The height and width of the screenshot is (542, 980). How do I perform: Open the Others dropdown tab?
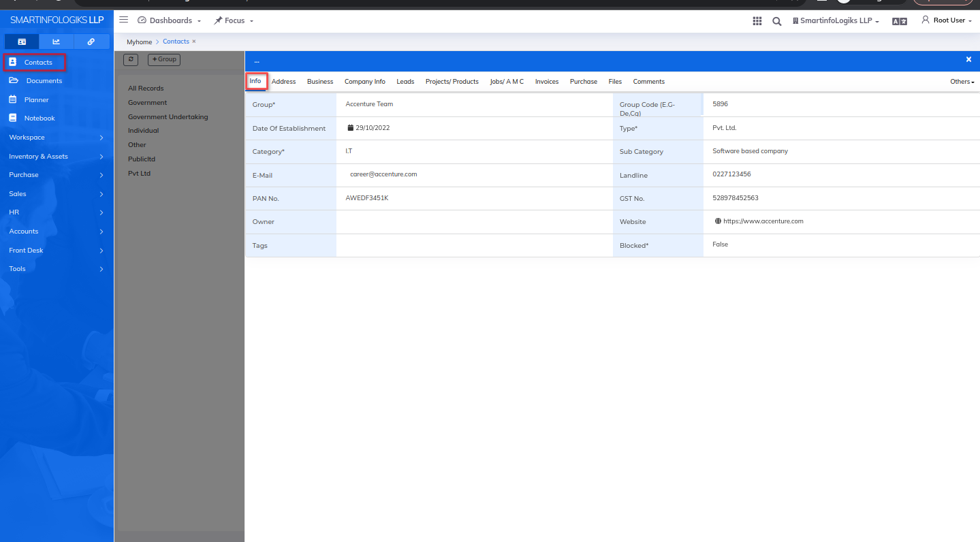click(962, 82)
